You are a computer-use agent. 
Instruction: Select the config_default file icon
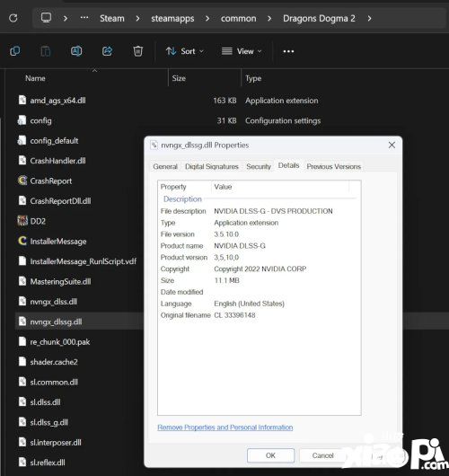pyautogui.click(x=22, y=140)
